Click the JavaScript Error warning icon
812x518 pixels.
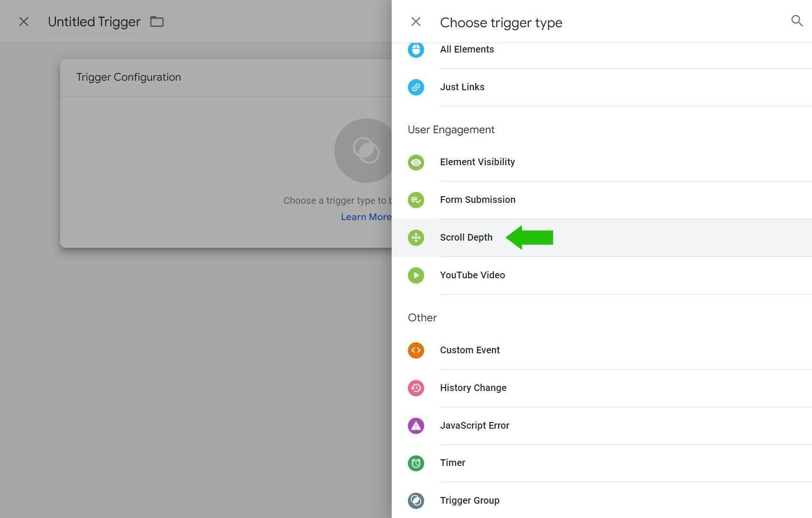[x=416, y=425]
